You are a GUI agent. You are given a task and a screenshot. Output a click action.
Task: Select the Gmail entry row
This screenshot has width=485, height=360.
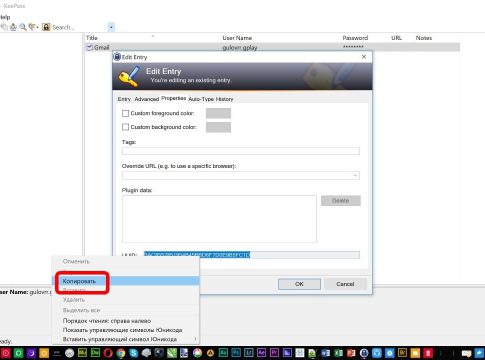click(x=273, y=47)
